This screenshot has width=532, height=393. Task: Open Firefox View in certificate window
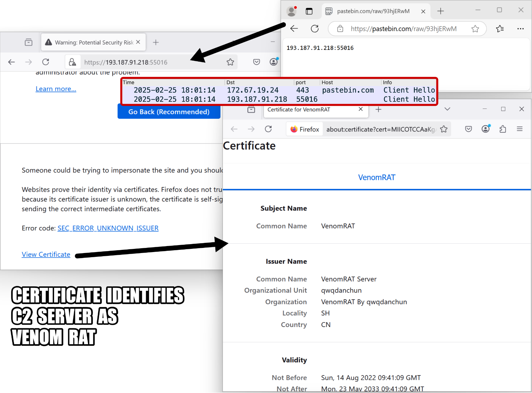point(251,110)
